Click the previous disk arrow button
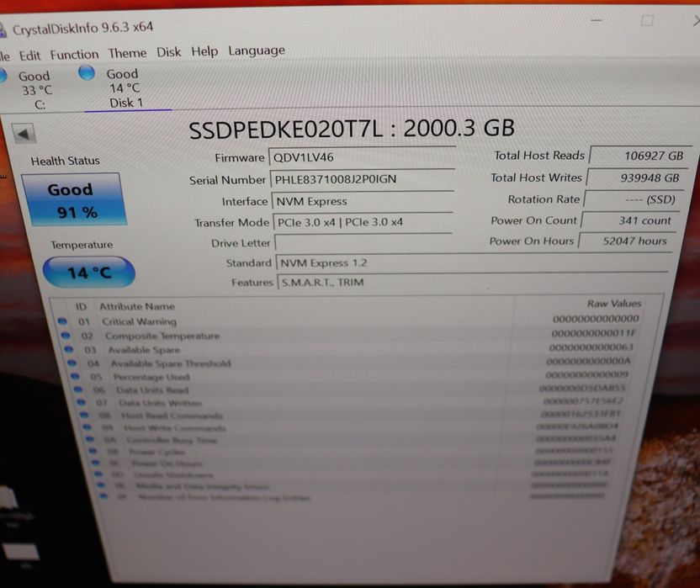 click(24, 133)
